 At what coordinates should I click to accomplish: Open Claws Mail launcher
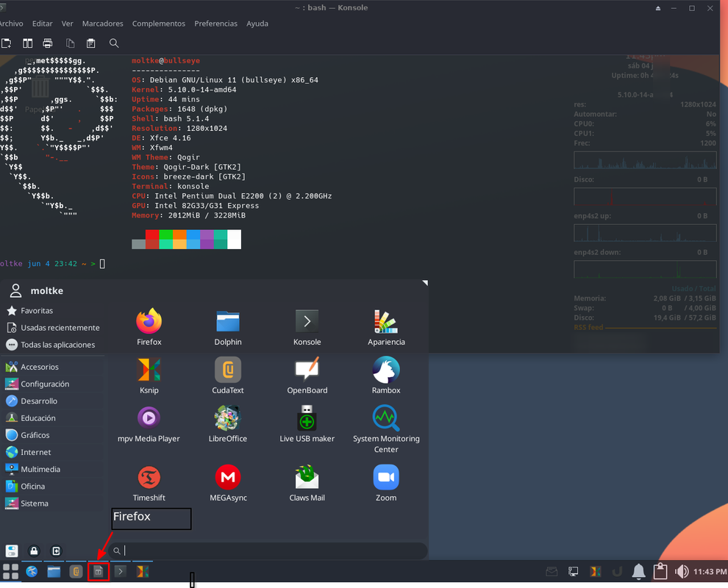pos(307,483)
